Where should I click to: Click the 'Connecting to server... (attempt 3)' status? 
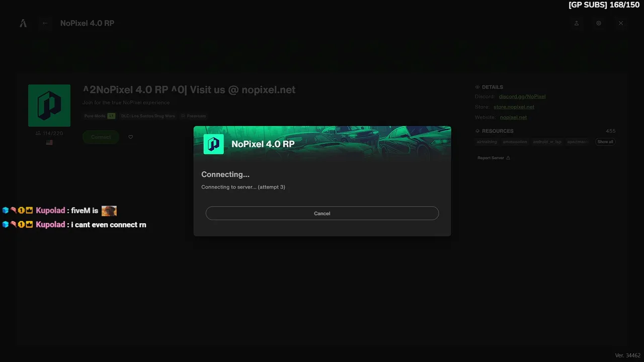pos(243,187)
